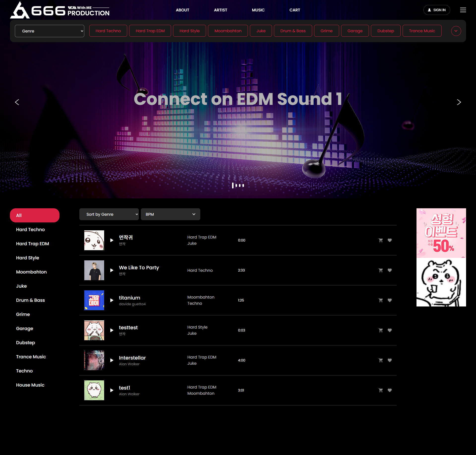Go to next banner slide
The image size is (476, 455).
[459, 102]
